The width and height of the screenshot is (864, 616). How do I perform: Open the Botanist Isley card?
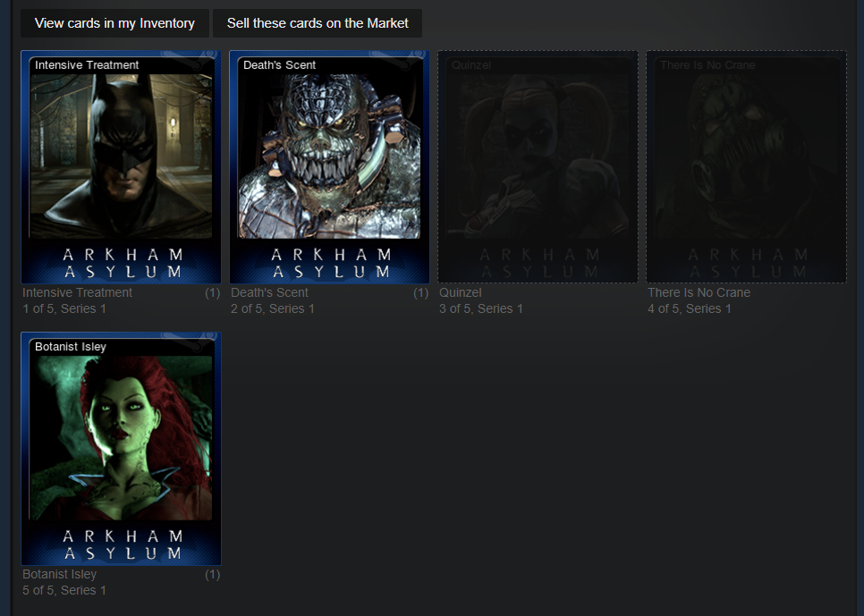[x=122, y=449]
